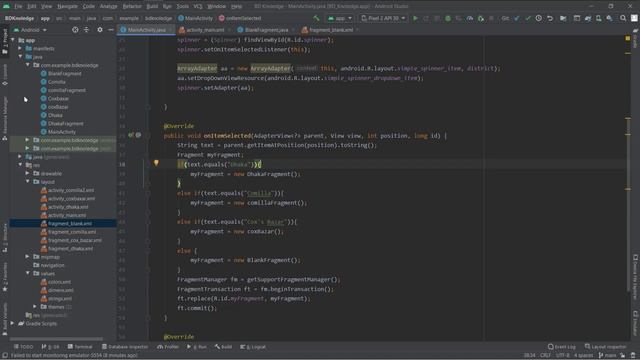Collapse the app module tree node
Image resolution: width=640 pixels, height=360 pixels.
point(13,40)
